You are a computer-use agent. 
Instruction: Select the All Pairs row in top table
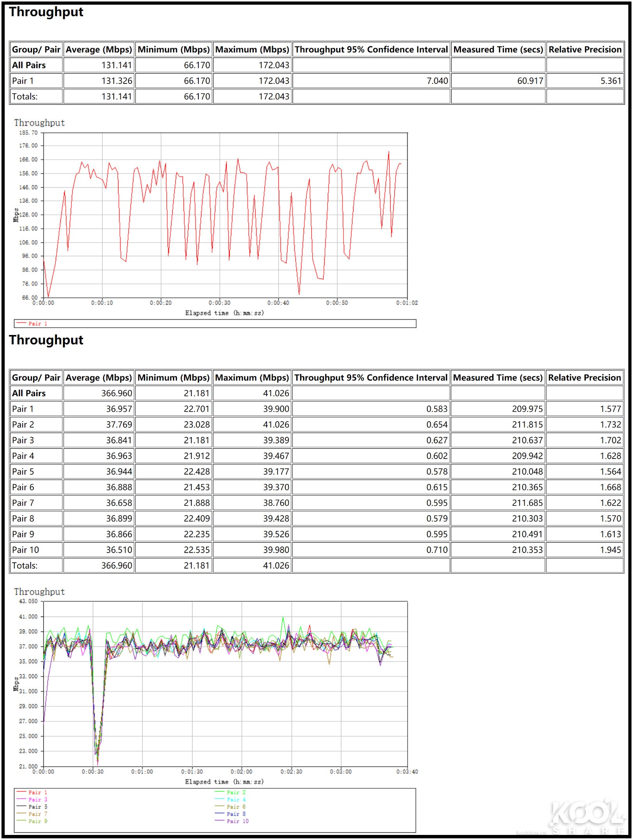coord(28,65)
